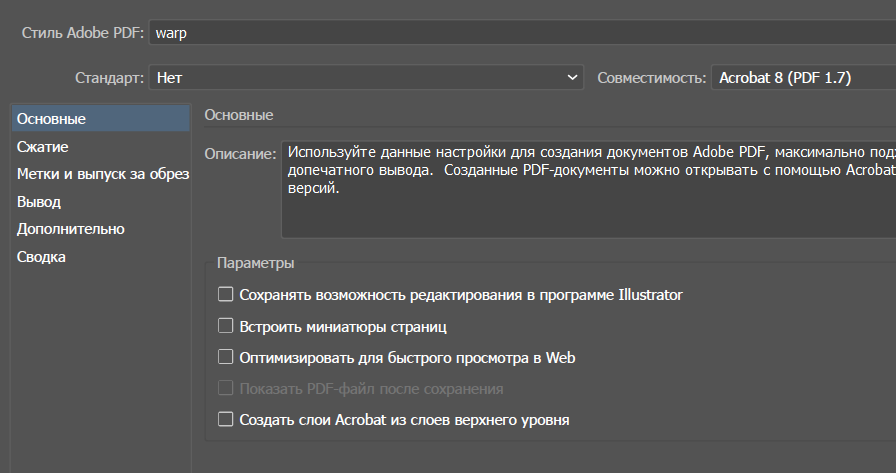896x473 pixels.
Task: Expand the Стандарт dropdown showing Нет
Action: click(366, 77)
